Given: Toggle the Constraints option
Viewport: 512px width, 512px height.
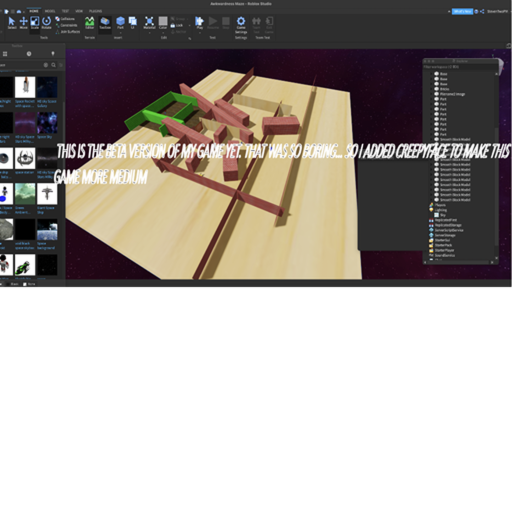Looking at the screenshot, I should 66,25.
